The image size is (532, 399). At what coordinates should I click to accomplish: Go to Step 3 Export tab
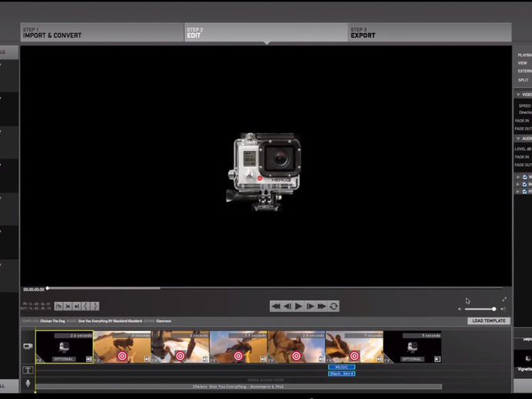[x=430, y=32]
